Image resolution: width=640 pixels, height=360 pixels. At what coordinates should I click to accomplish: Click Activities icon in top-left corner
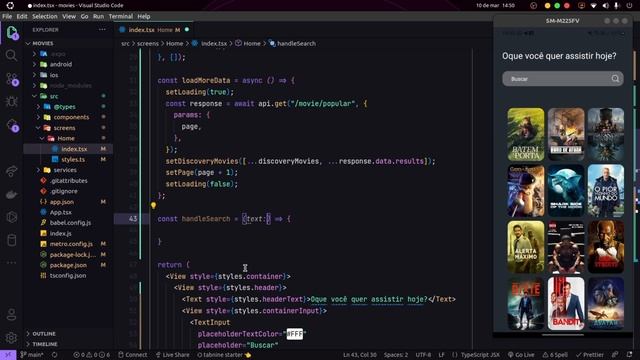(10, 5)
